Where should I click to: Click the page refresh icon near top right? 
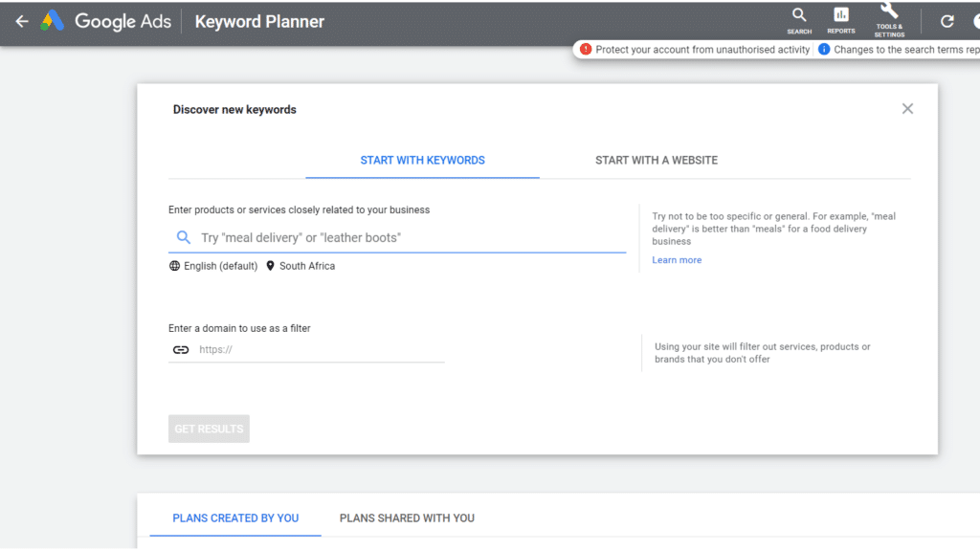946,19
